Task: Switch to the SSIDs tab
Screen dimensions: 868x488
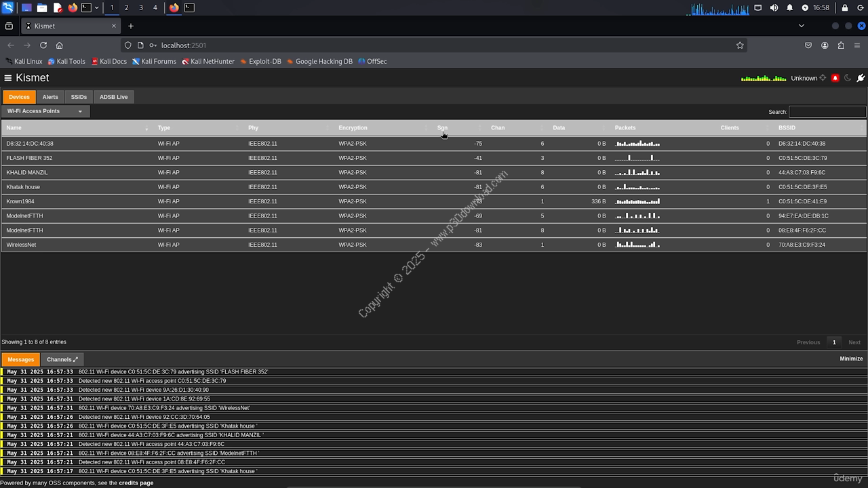Action: 79,97
